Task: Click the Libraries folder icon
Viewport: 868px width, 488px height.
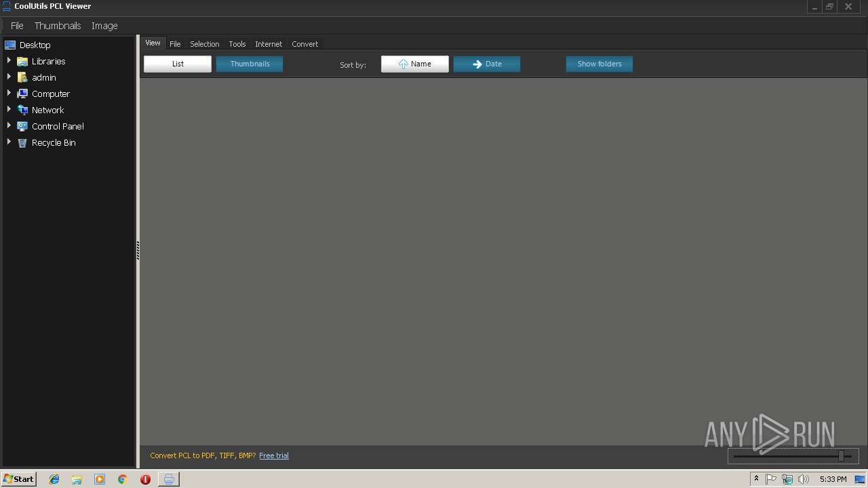Action: coord(22,61)
